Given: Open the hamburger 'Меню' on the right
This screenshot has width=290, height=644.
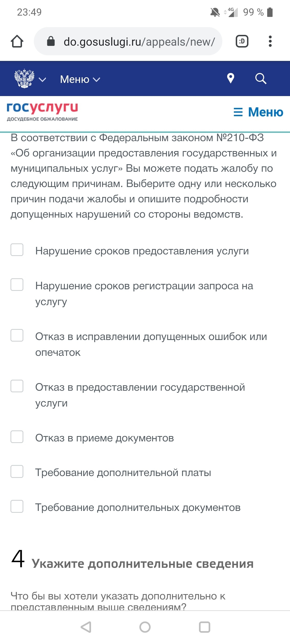Looking at the screenshot, I should 258,112.
